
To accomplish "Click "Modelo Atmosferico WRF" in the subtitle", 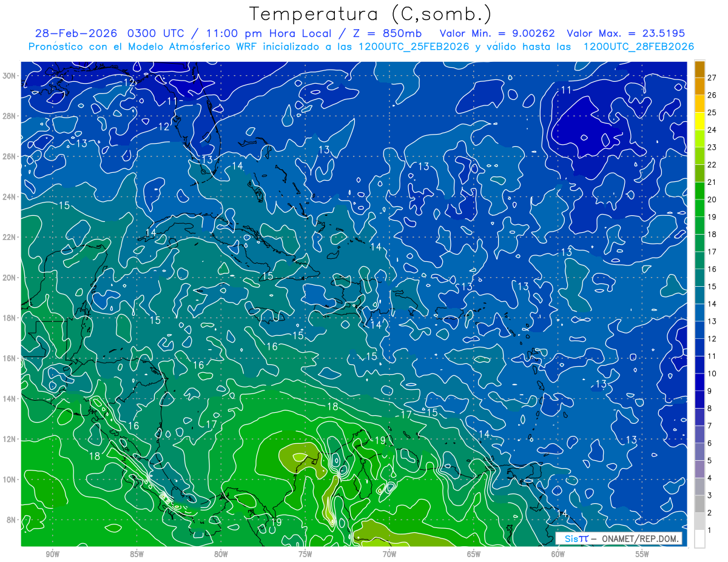I will click(193, 47).
